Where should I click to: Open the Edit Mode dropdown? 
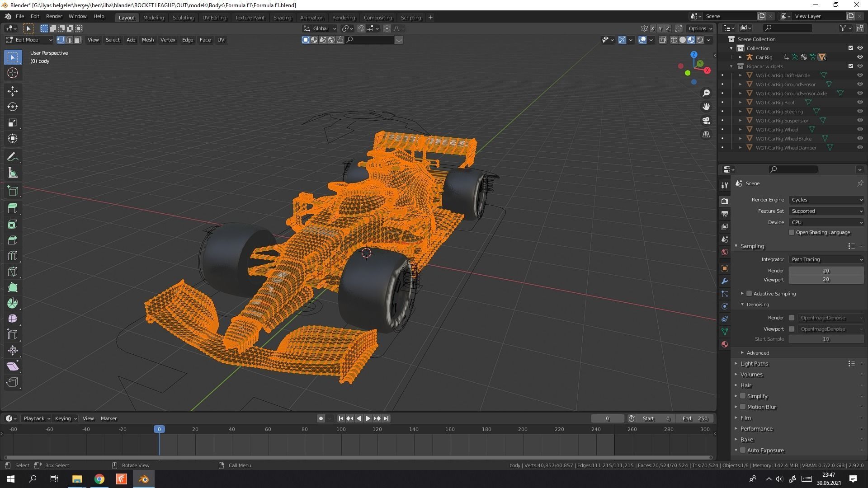(x=29, y=40)
